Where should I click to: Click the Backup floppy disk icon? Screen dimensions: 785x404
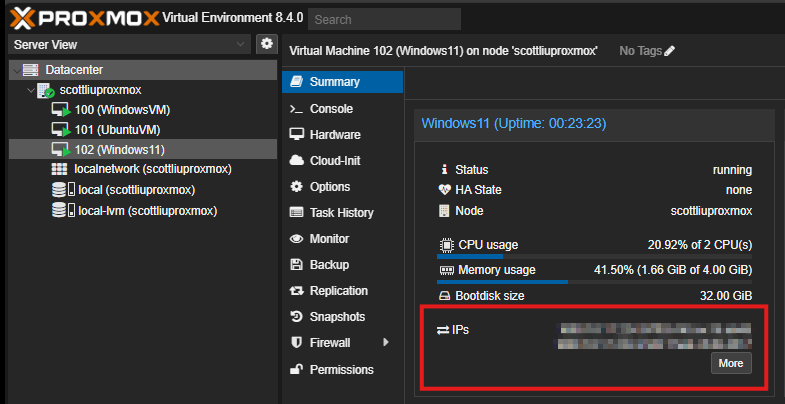tap(296, 264)
